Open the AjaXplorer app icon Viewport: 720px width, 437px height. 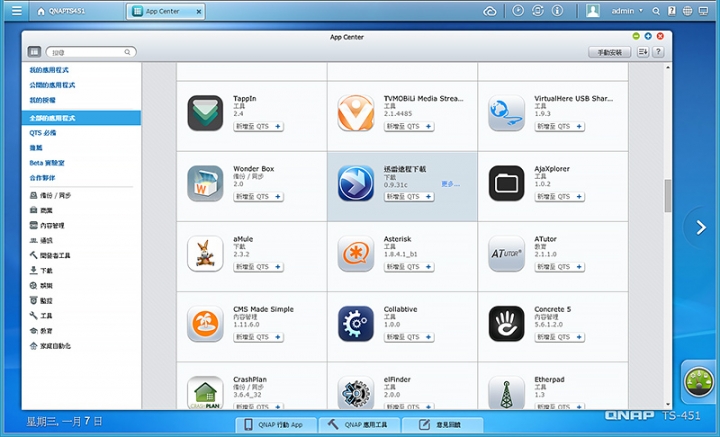pos(506,183)
